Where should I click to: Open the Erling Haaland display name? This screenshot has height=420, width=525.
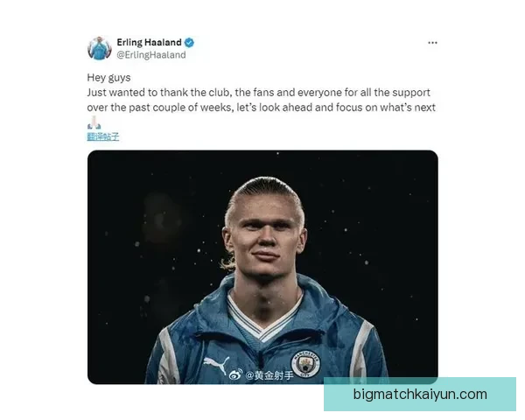click(x=149, y=43)
